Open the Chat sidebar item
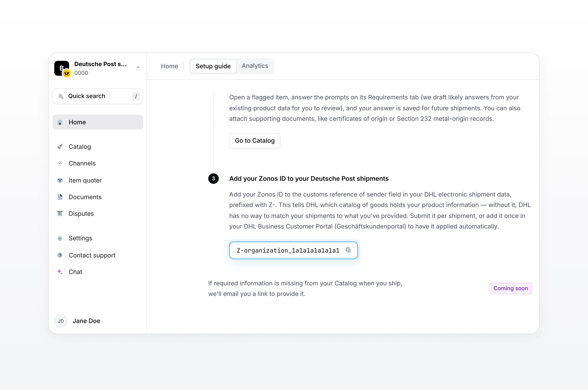 [98, 272]
